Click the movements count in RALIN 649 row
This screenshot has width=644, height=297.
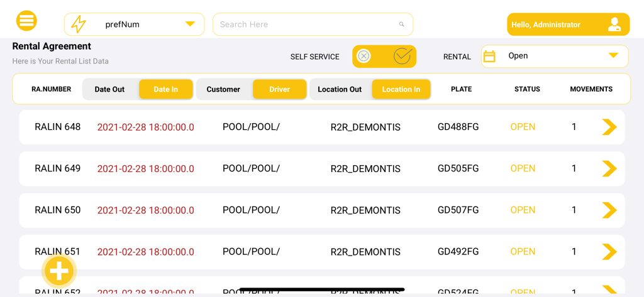(x=574, y=168)
